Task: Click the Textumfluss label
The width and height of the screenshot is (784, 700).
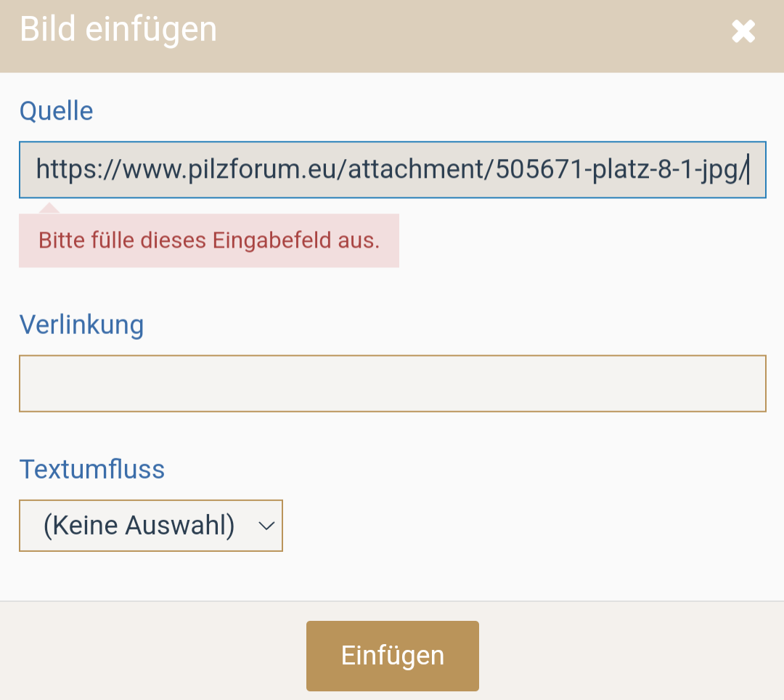Action: (x=92, y=469)
